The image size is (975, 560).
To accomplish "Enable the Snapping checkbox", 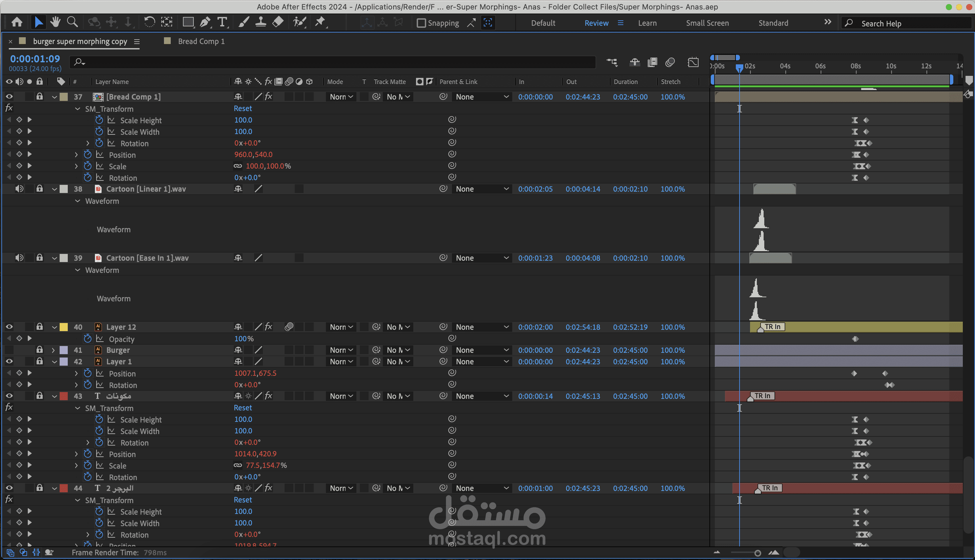I will tap(421, 23).
